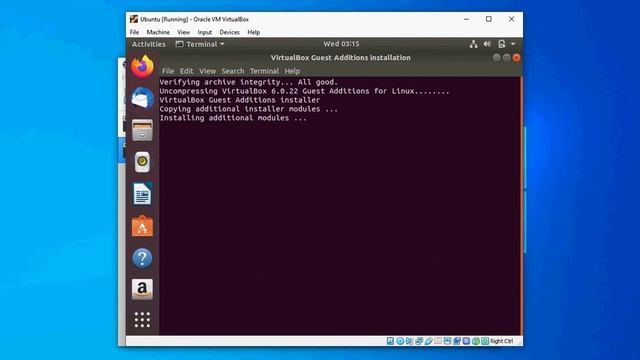Open the terminal Edit menu
This screenshot has height=360, width=640.
pyautogui.click(x=187, y=71)
